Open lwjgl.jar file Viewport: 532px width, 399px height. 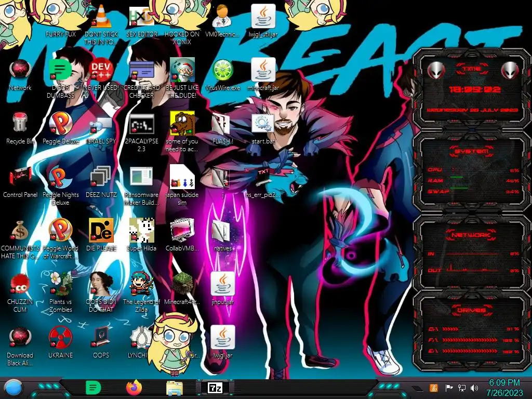tap(222, 337)
